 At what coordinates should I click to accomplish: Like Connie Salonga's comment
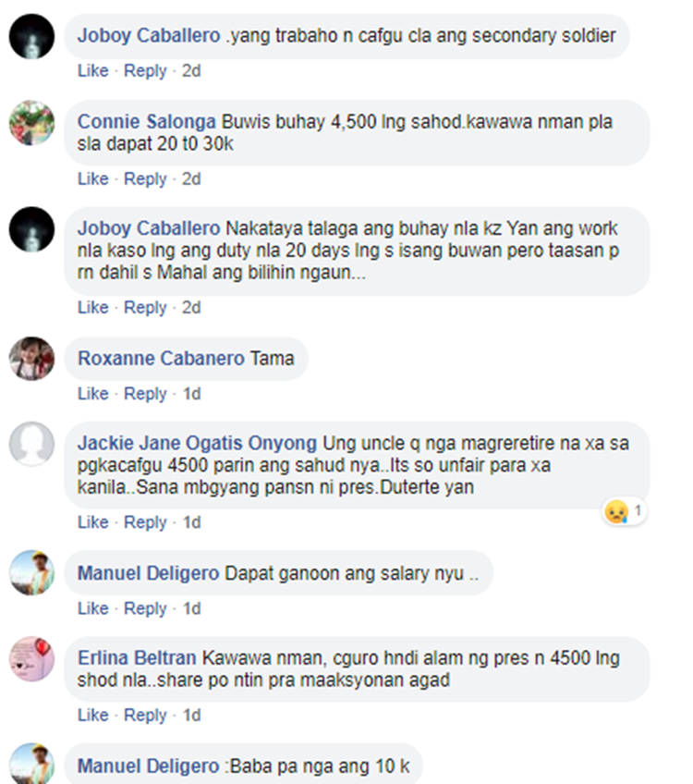coord(93,178)
